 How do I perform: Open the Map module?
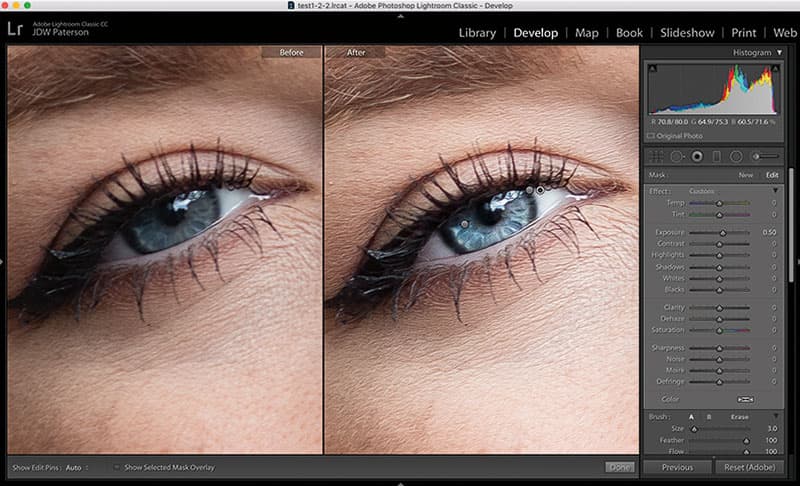[587, 33]
